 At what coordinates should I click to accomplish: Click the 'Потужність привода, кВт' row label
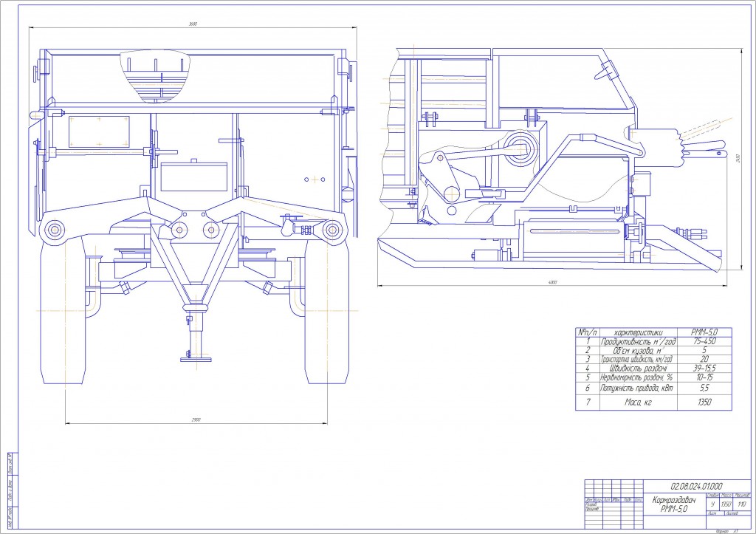pos(636,388)
